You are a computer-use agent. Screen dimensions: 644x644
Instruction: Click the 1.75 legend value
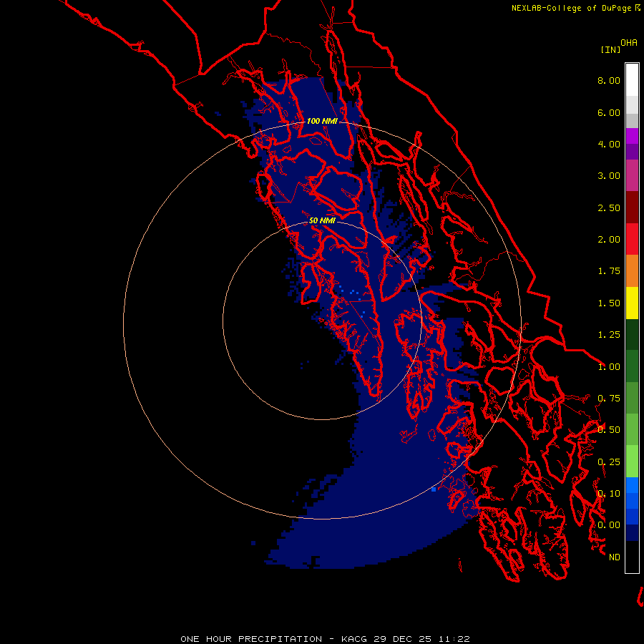[609, 271]
